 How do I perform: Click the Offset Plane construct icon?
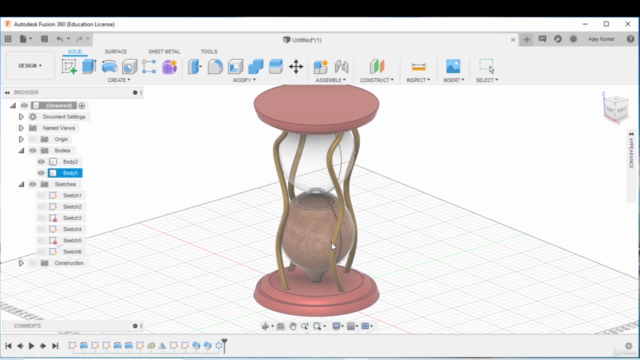point(377,66)
